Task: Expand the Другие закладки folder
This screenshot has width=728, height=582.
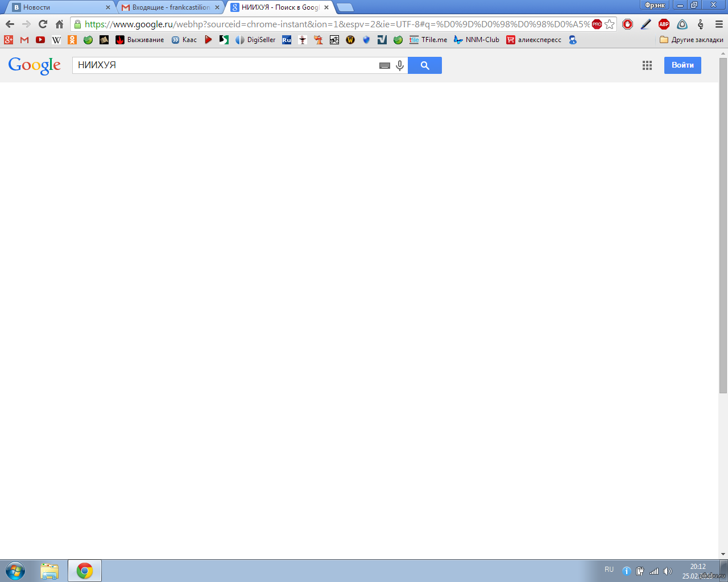Action: 692,40
